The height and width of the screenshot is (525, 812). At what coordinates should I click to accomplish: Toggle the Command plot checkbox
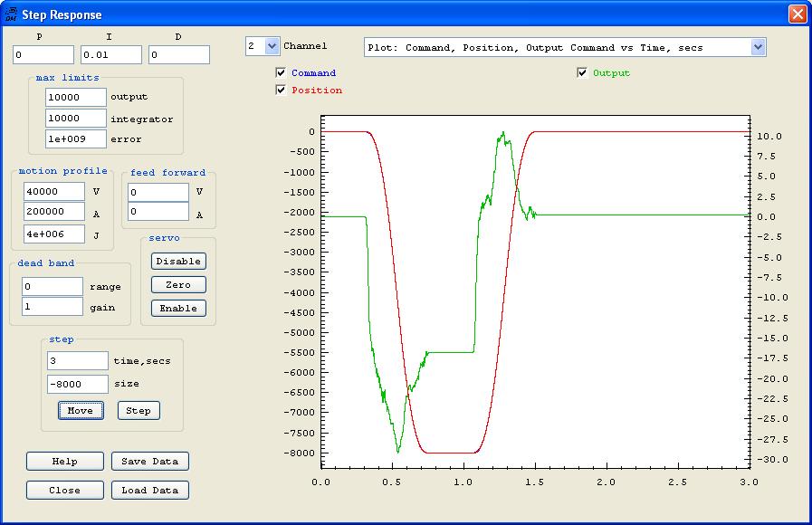coord(281,73)
